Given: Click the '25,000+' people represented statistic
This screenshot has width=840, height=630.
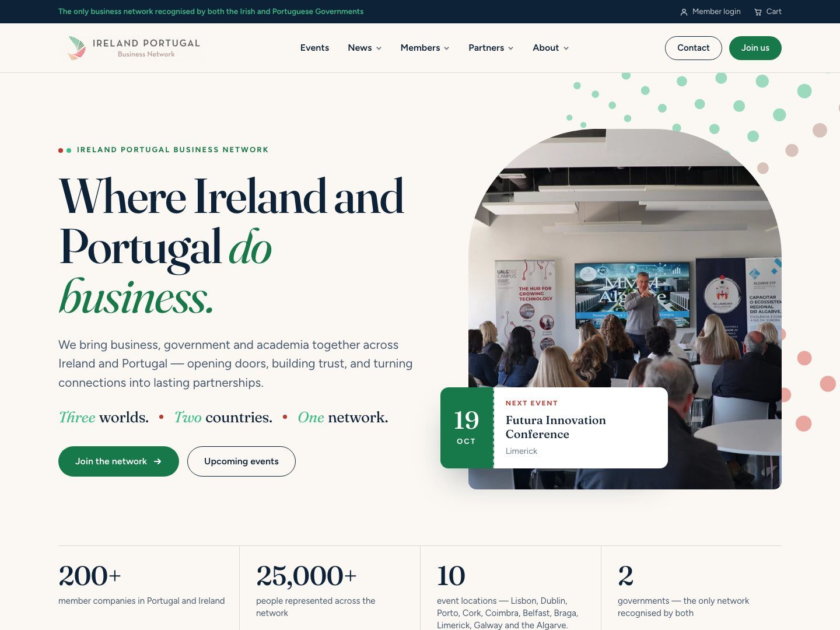Looking at the screenshot, I should coord(306,576).
